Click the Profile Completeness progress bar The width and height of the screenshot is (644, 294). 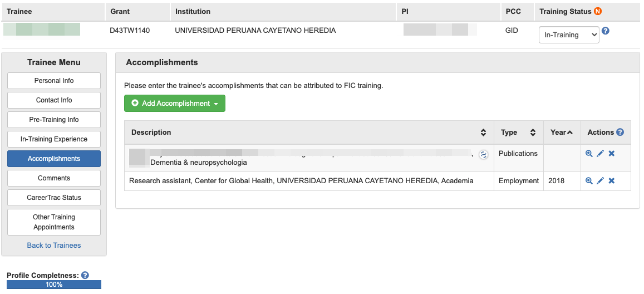coord(54,285)
